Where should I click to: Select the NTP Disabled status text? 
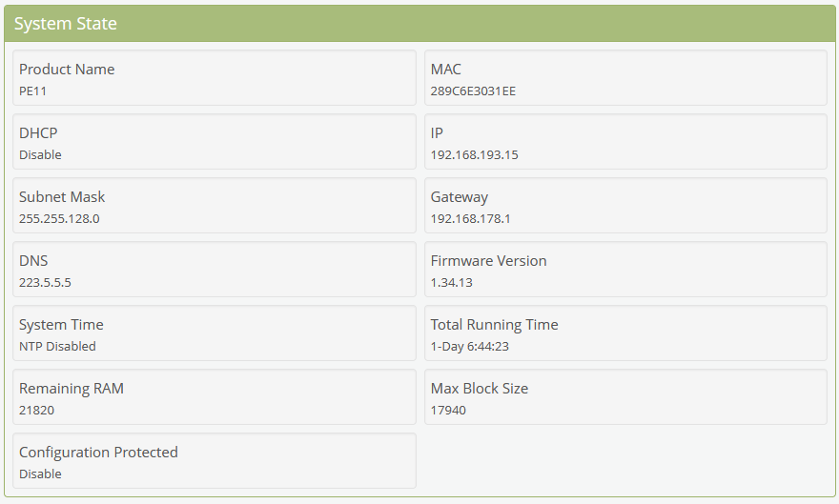(x=57, y=347)
